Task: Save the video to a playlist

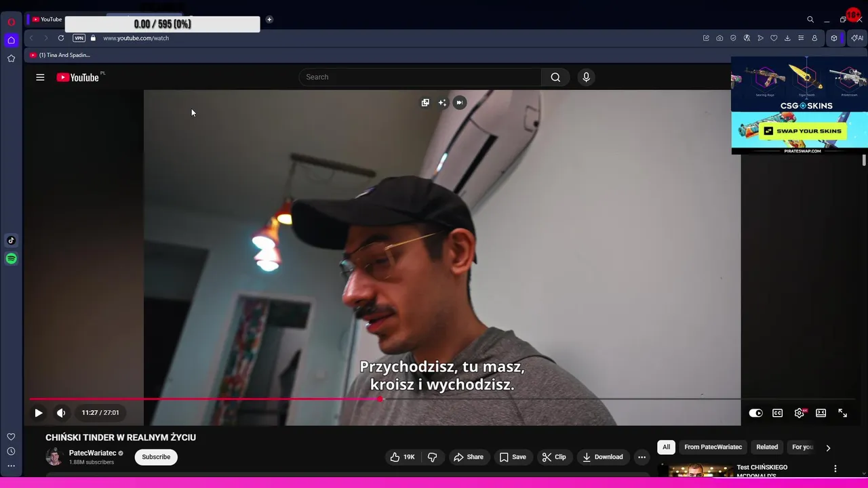Action: (x=513, y=457)
